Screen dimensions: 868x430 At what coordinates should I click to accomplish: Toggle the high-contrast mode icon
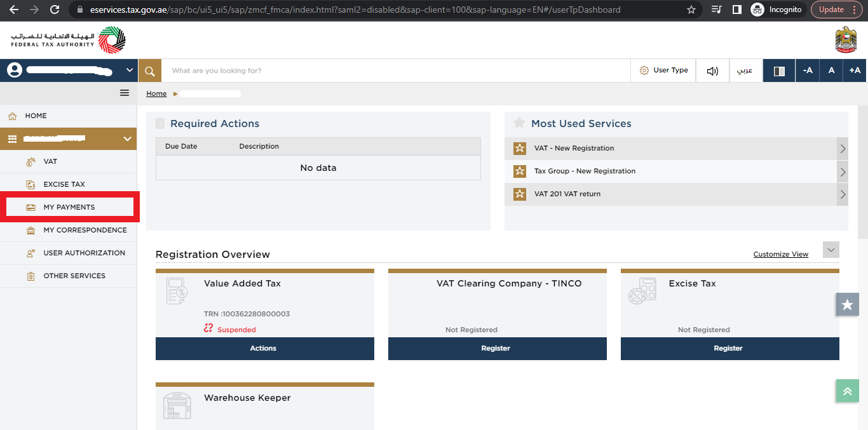tap(779, 71)
